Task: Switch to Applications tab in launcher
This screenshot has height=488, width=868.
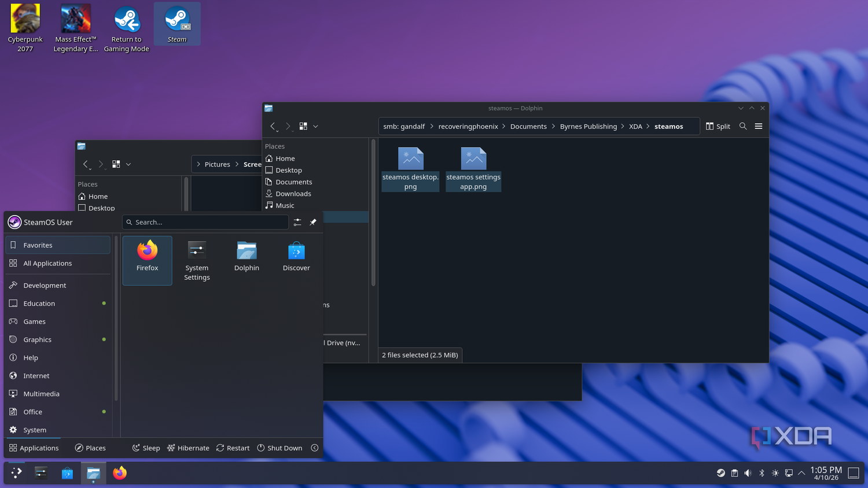Action: tap(34, 448)
